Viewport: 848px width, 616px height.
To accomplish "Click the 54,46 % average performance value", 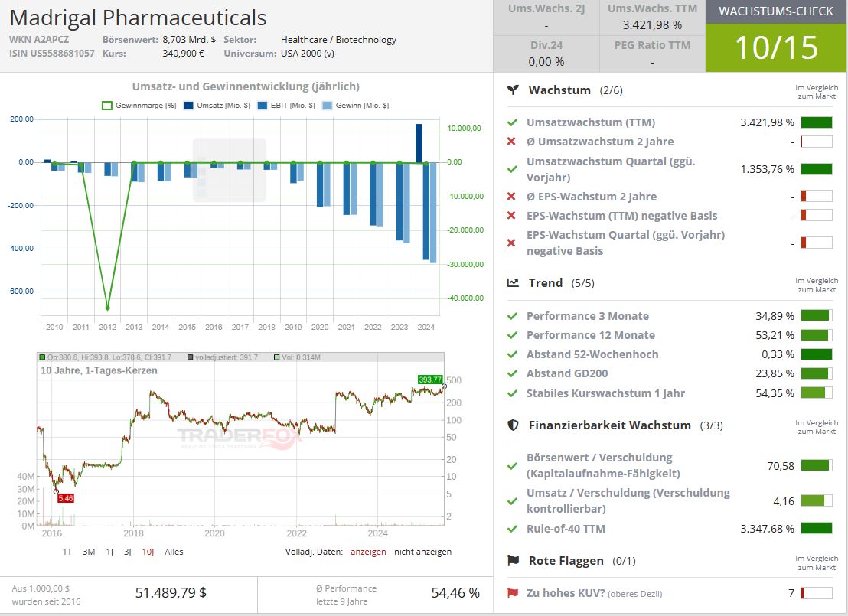I will [x=455, y=593].
